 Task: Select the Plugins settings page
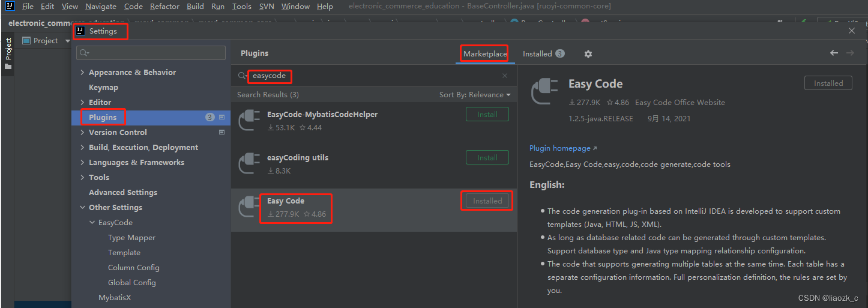[151, 117]
